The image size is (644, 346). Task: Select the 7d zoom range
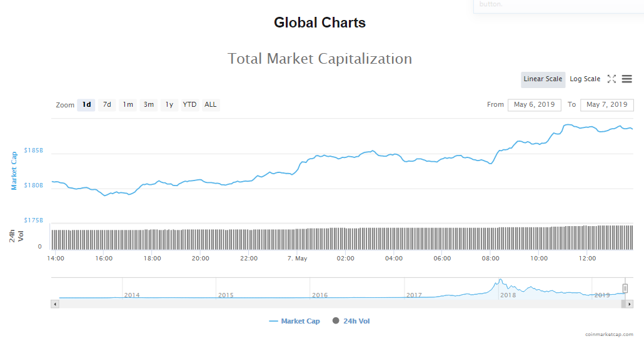coord(107,105)
